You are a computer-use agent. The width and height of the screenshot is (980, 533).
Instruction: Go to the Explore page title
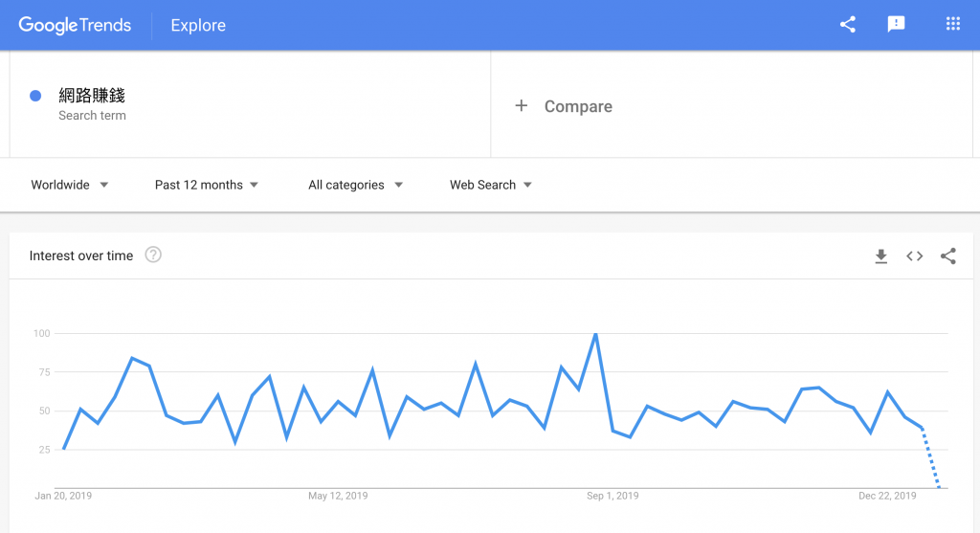click(198, 26)
